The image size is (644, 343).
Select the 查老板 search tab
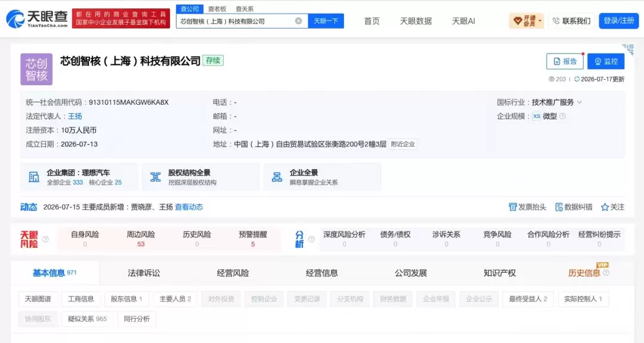coord(217,8)
